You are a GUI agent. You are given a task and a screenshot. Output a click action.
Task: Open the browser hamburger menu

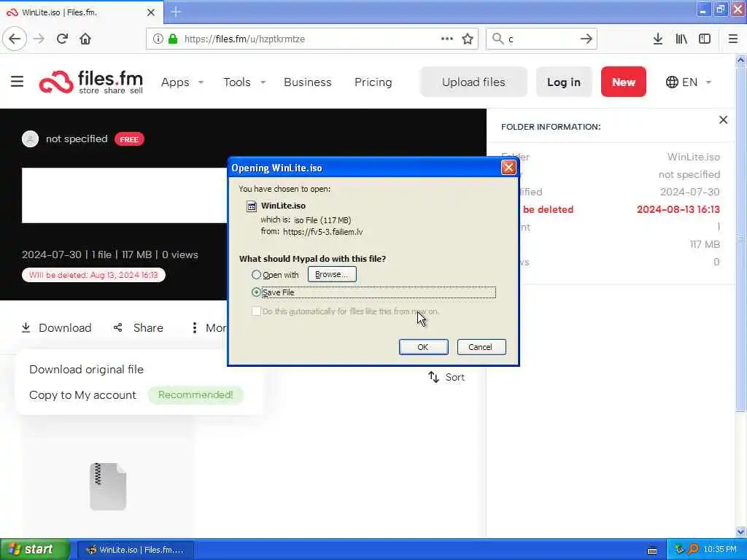coord(732,39)
